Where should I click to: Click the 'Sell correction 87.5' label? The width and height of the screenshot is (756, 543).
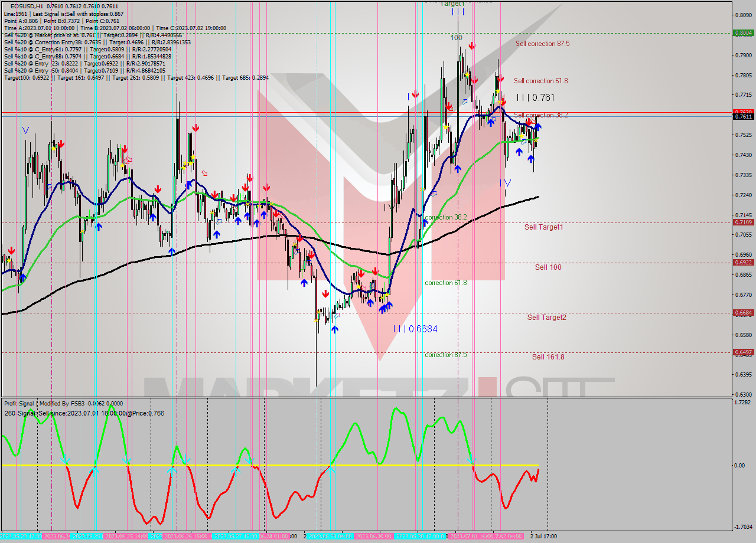pos(542,44)
